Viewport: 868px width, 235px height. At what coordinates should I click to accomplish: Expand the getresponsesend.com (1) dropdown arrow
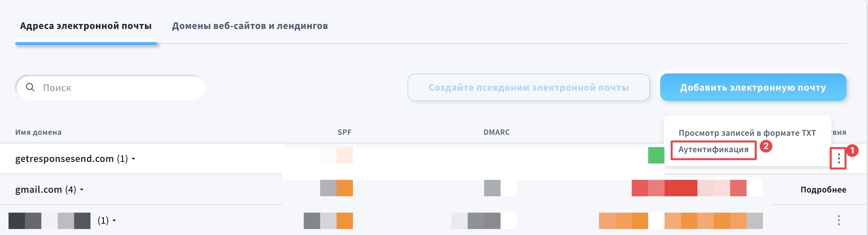[133, 159]
